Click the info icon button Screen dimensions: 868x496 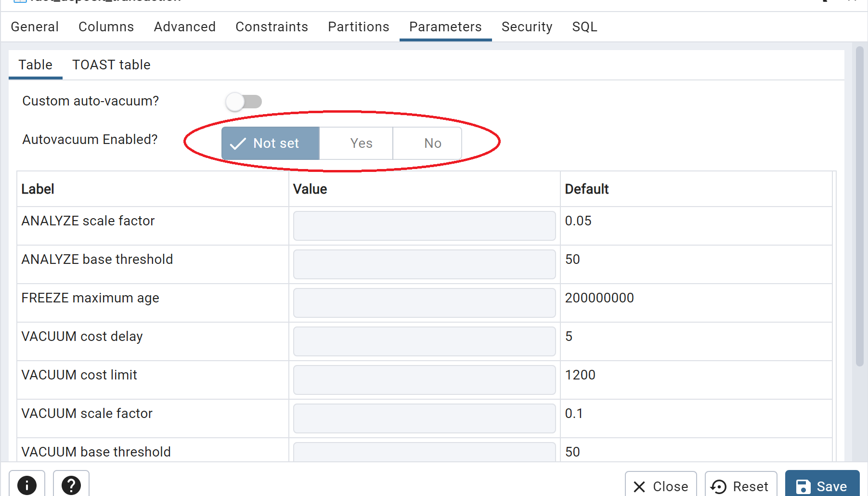click(27, 484)
